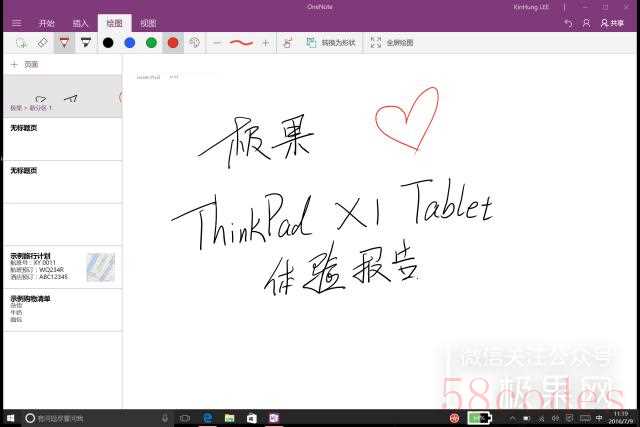Decrease pen thickness with minus button
This screenshot has height=427, width=640.
tap(217, 43)
